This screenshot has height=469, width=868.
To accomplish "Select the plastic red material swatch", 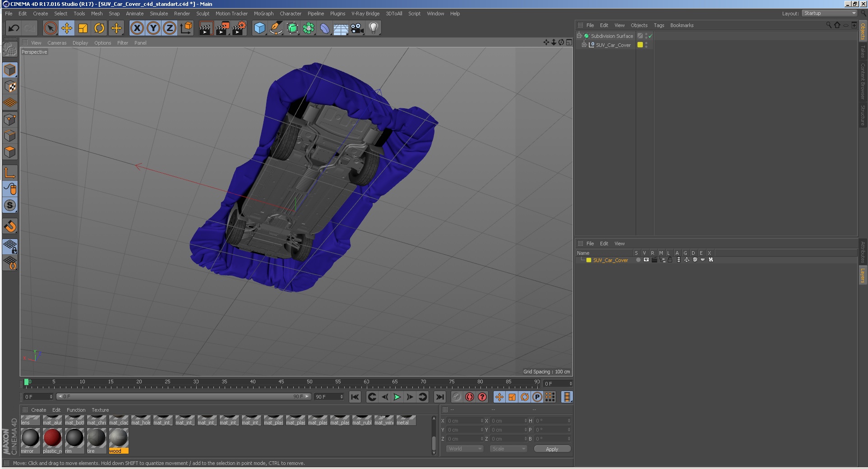I will tap(52, 438).
